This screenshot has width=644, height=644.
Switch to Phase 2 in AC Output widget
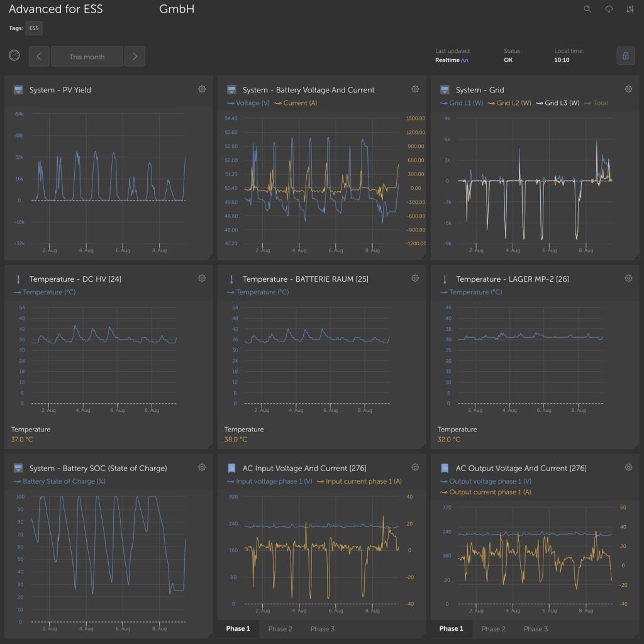493,629
